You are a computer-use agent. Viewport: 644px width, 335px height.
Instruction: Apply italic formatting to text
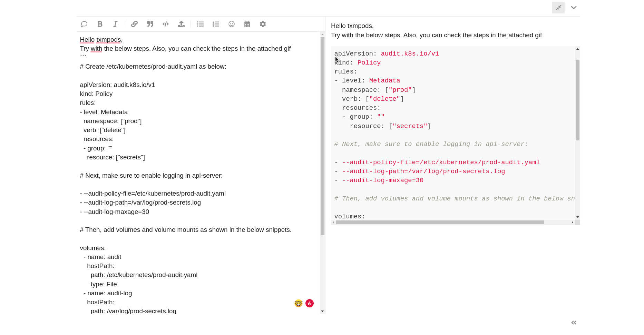click(115, 24)
